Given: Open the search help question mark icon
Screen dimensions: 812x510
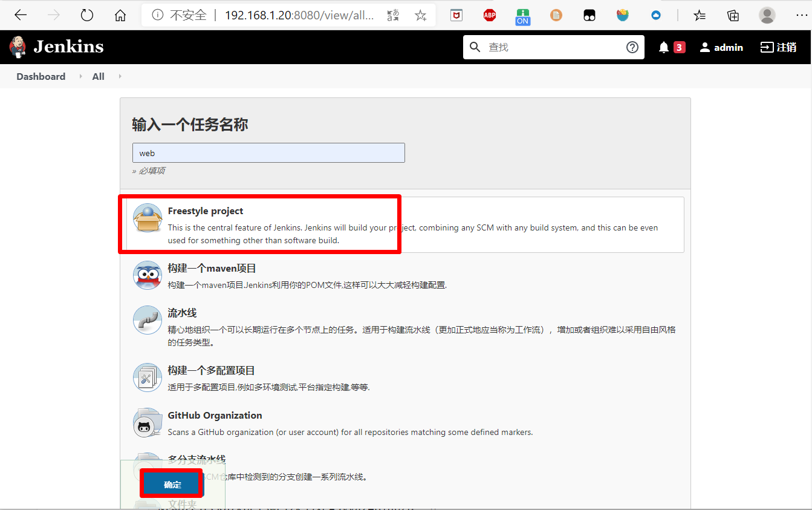Looking at the screenshot, I should [x=632, y=47].
